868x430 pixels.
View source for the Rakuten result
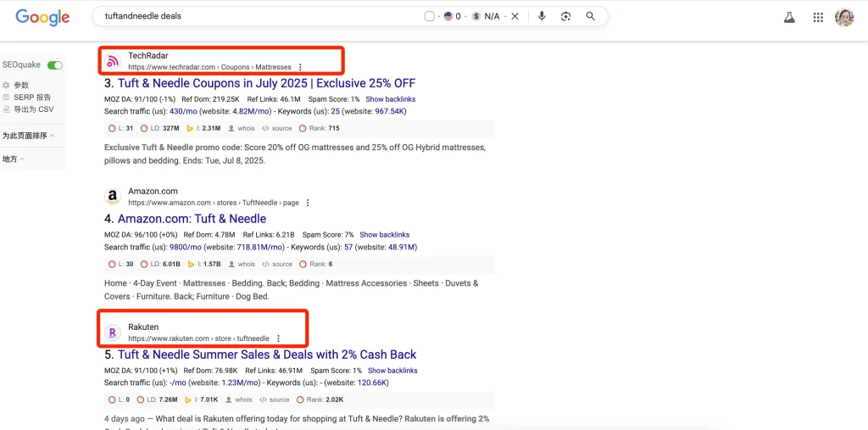274,400
